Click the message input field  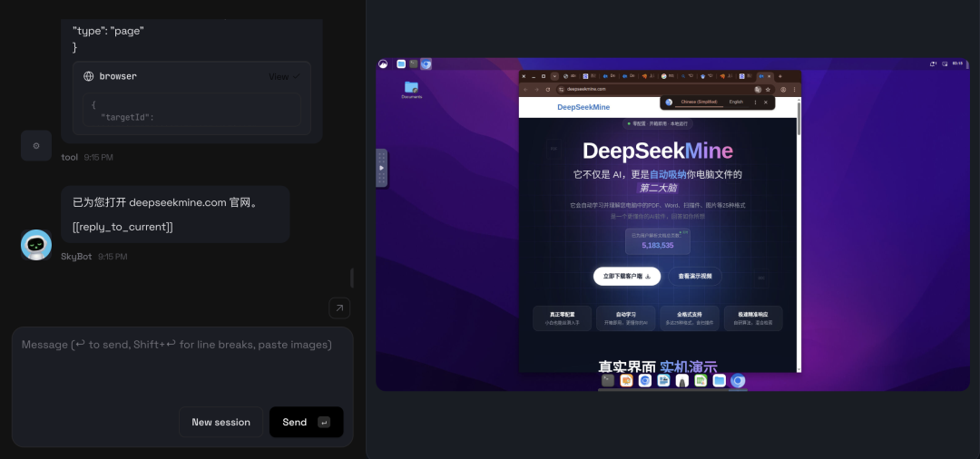click(x=181, y=363)
